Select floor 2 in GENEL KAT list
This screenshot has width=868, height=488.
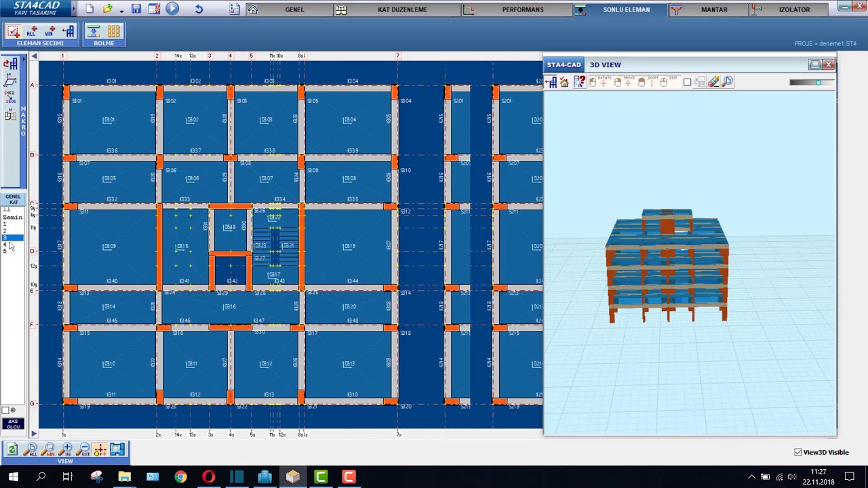5,231
